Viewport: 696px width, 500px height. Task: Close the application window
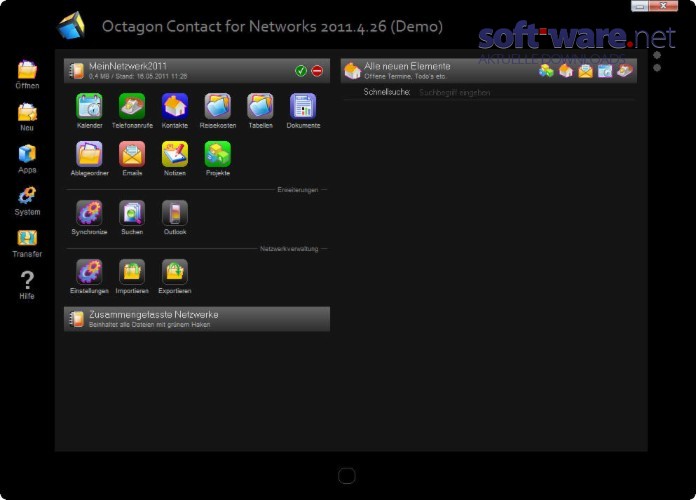[x=663, y=6]
